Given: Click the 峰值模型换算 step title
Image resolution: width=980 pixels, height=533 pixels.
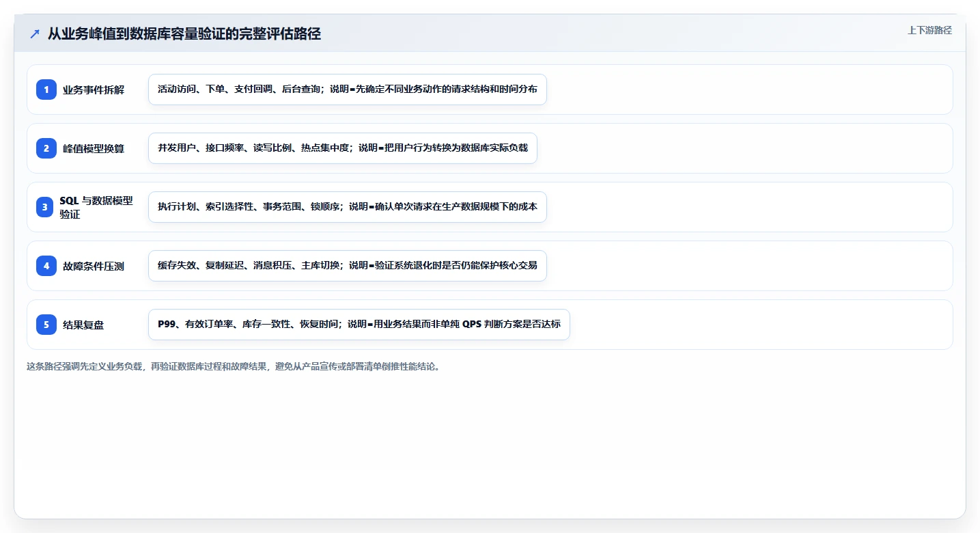Looking at the screenshot, I should (94, 148).
